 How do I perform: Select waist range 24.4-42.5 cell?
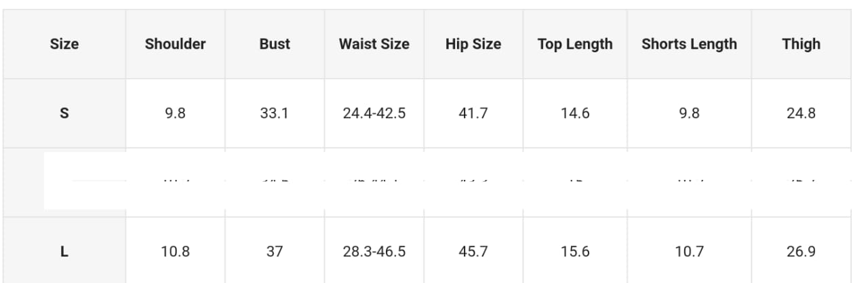pos(374,113)
